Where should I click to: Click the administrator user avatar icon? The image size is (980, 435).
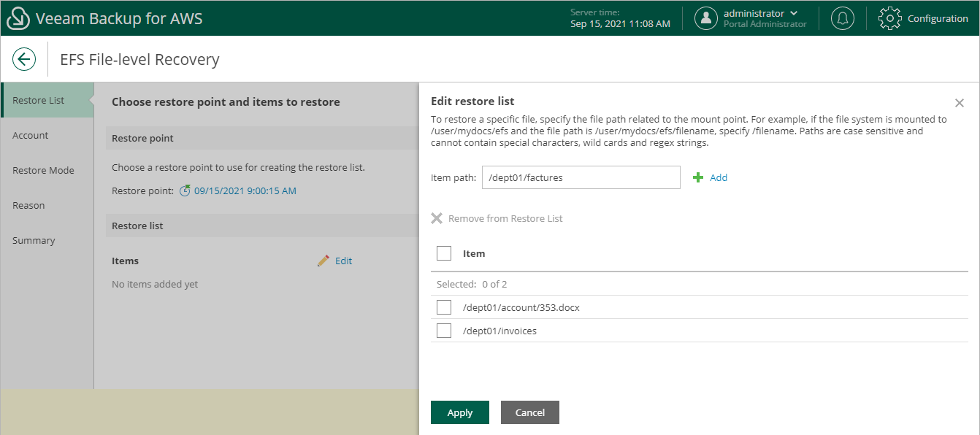[706, 18]
